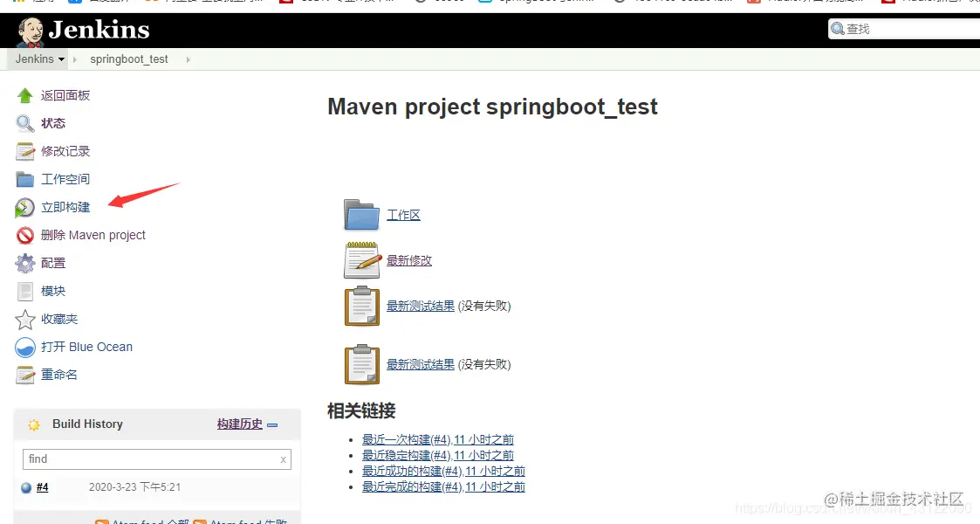Click the folder icon beside 工作空间
Screen dimensions: 980x524
[25, 179]
